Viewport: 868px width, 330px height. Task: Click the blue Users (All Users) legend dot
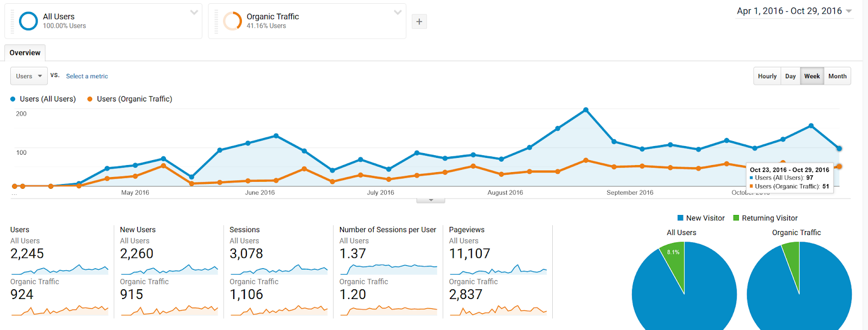[13, 99]
